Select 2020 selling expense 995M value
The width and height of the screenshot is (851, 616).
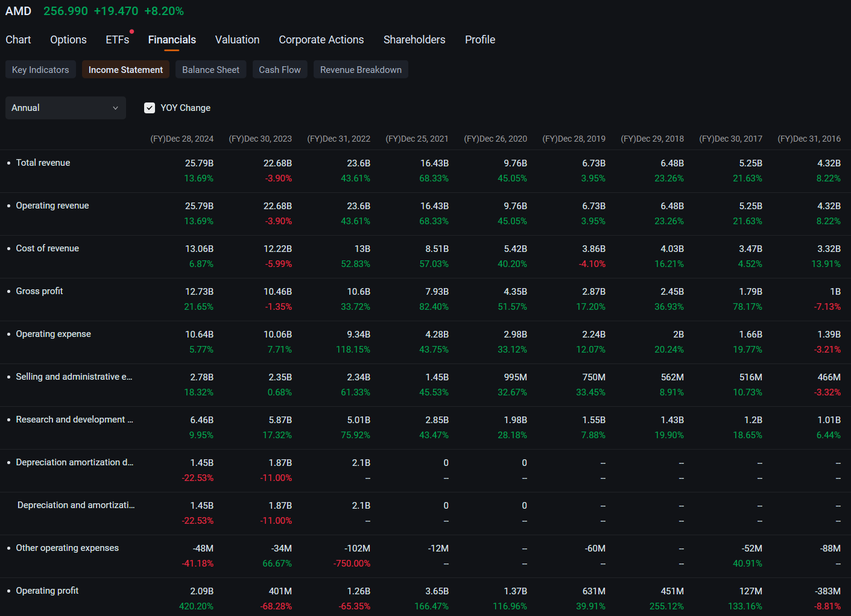click(x=515, y=377)
